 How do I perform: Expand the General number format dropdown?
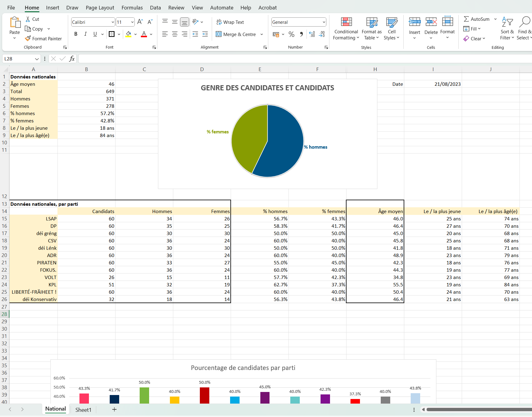[x=324, y=22]
